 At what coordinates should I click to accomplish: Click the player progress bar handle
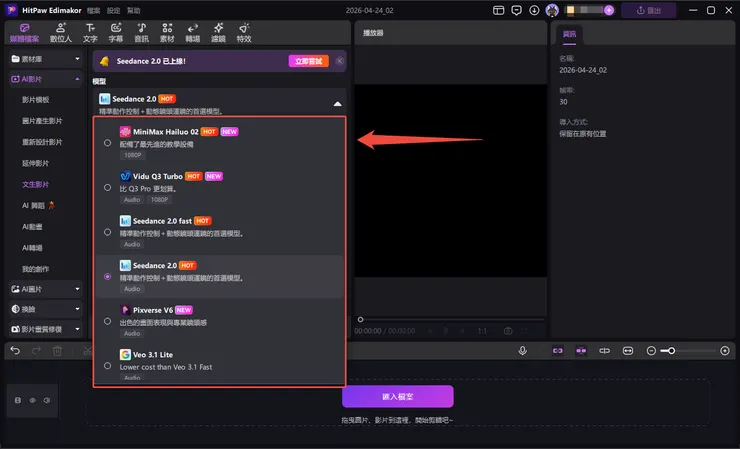pyautogui.click(x=361, y=320)
